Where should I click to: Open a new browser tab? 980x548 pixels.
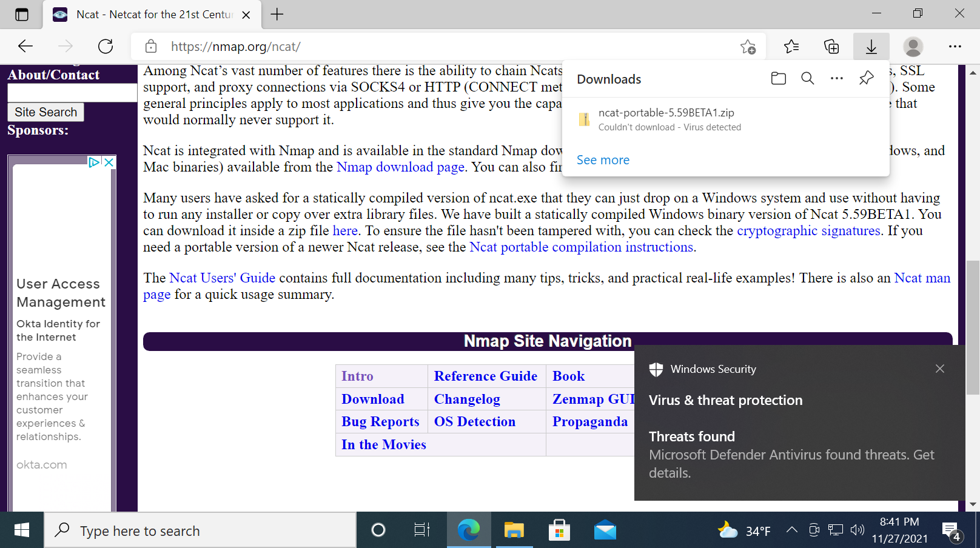point(277,15)
